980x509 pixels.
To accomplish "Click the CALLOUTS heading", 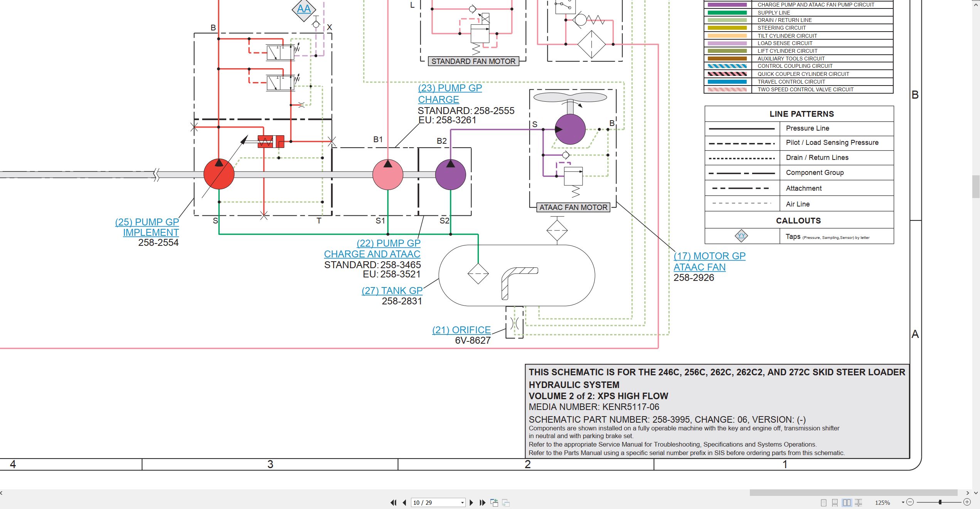I will (x=798, y=221).
